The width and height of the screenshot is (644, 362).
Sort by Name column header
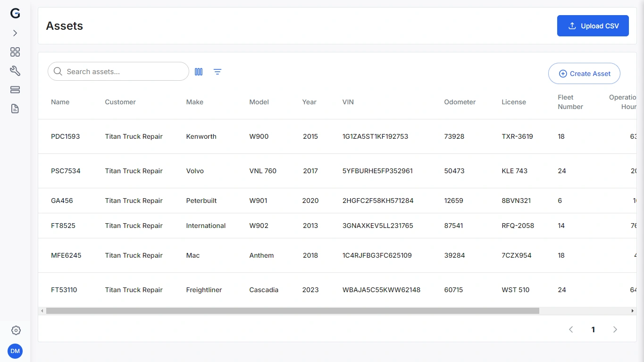(x=60, y=102)
